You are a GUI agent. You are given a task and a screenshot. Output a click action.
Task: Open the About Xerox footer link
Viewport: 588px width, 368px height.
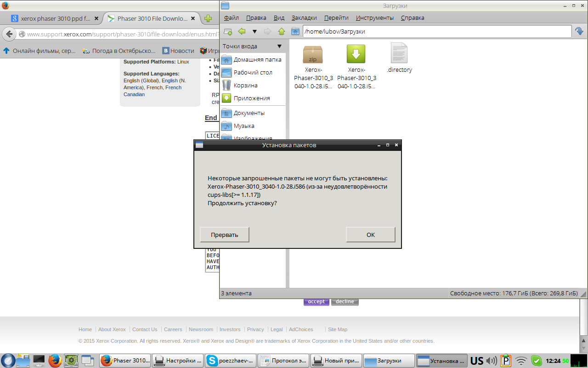112,329
